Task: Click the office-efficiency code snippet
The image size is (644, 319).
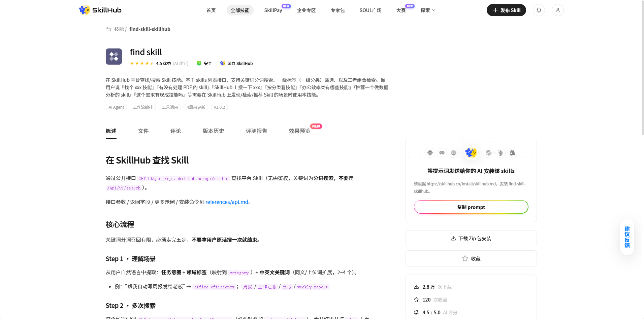Action: [x=215, y=287]
